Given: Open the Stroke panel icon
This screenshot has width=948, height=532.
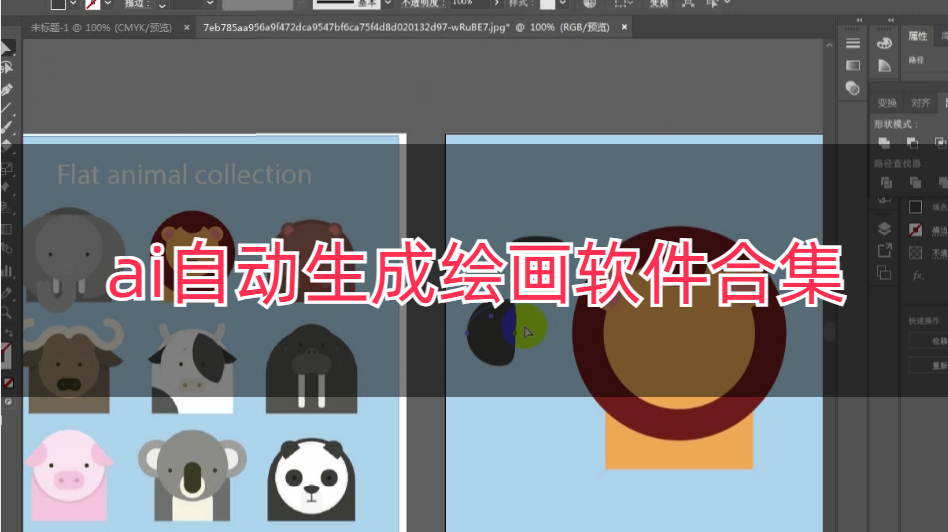Looking at the screenshot, I should coord(852,44).
